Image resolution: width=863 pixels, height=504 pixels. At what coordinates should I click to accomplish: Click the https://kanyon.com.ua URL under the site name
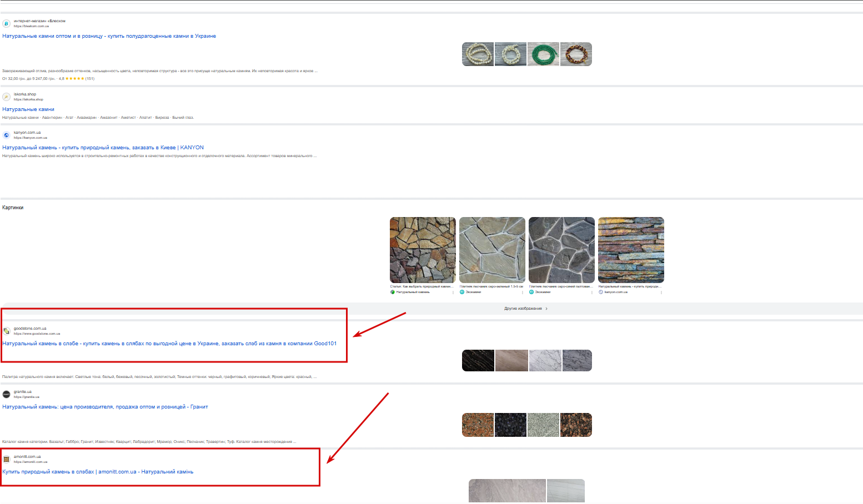click(31, 138)
